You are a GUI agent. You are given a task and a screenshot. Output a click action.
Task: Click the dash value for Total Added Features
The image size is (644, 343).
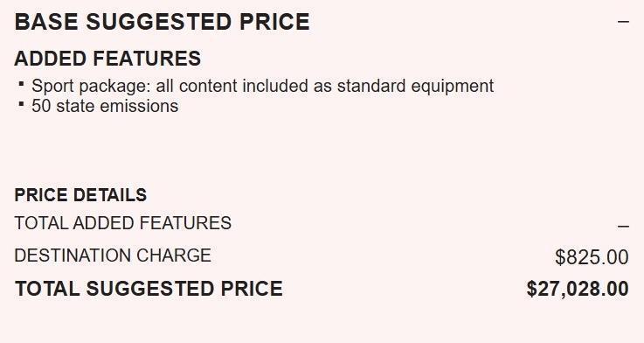click(623, 226)
